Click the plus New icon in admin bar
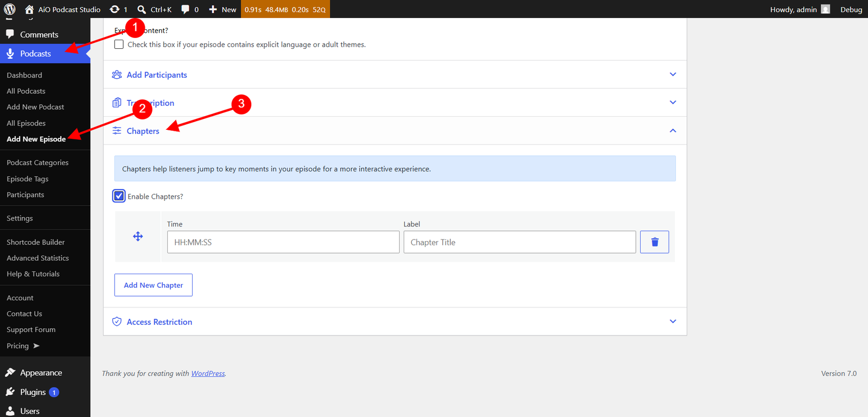Image resolution: width=868 pixels, height=417 pixels. 213,9
